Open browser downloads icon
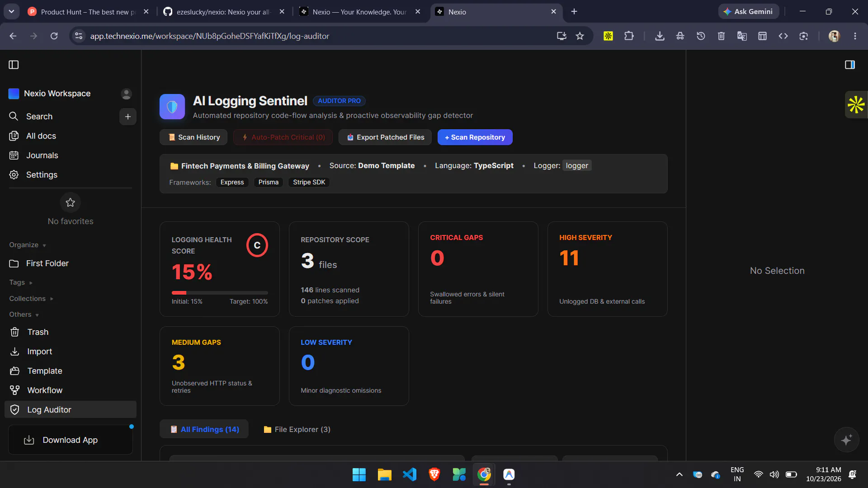 [660, 36]
